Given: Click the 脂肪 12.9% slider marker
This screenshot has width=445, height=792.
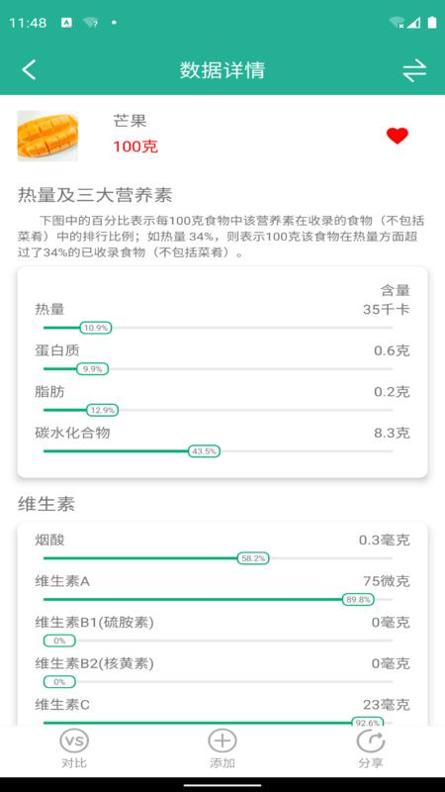Looking at the screenshot, I should tap(103, 410).
